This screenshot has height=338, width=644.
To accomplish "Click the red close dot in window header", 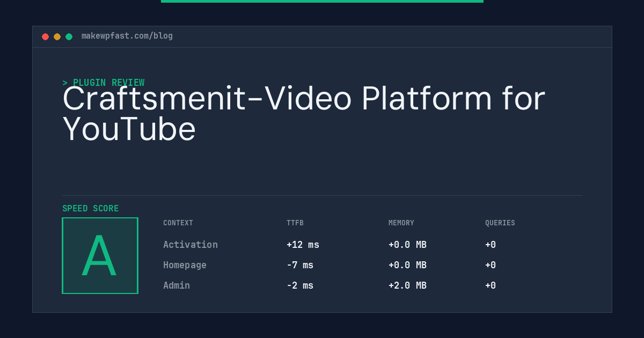I will (45, 36).
